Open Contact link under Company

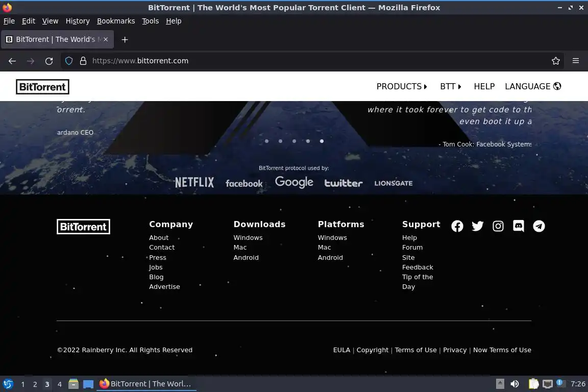point(162,248)
